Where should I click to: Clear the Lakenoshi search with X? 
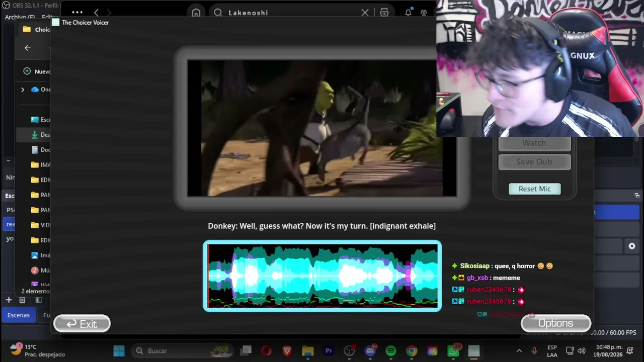pos(365,13)
